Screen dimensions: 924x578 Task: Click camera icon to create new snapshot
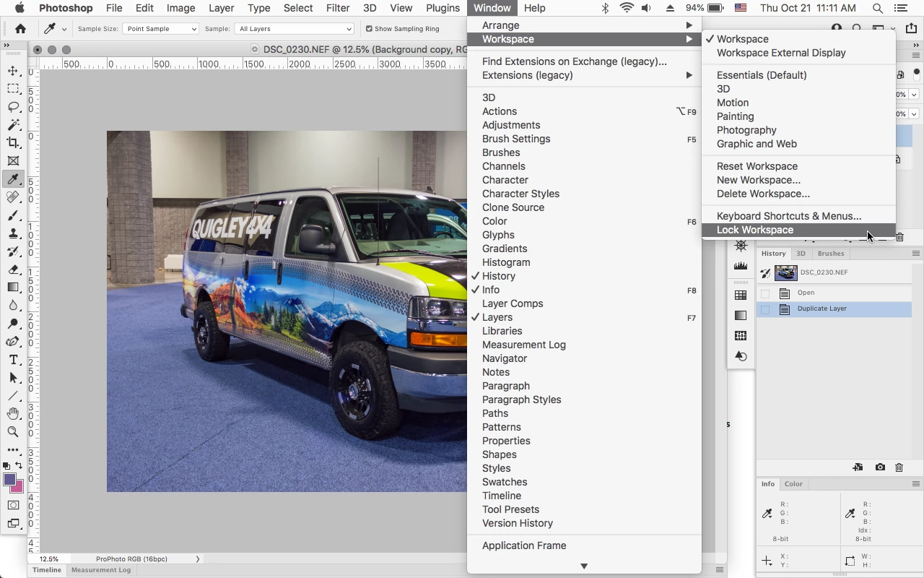880,467
